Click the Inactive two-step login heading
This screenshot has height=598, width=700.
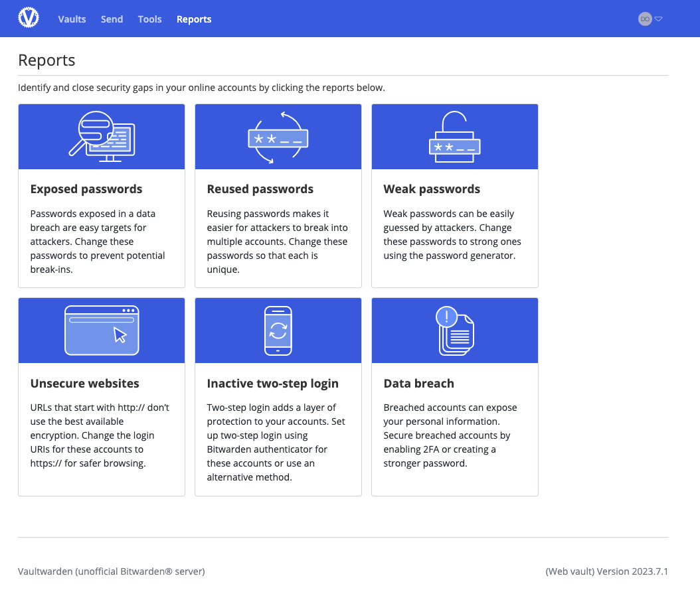coord(272,384)
